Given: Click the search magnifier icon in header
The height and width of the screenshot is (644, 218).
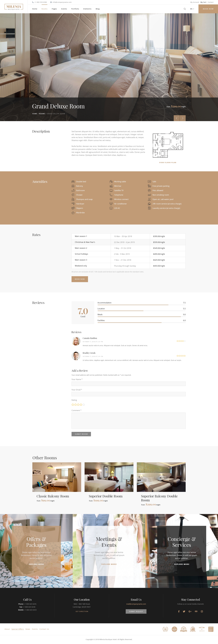Looking at the screenshot, I should (x=185, y=9).
